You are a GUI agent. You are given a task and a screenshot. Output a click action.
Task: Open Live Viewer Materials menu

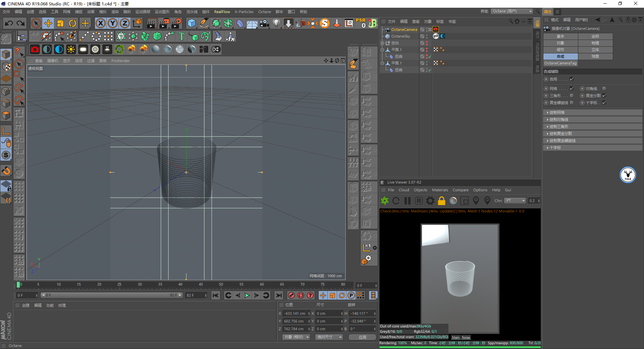pos(440,190)
